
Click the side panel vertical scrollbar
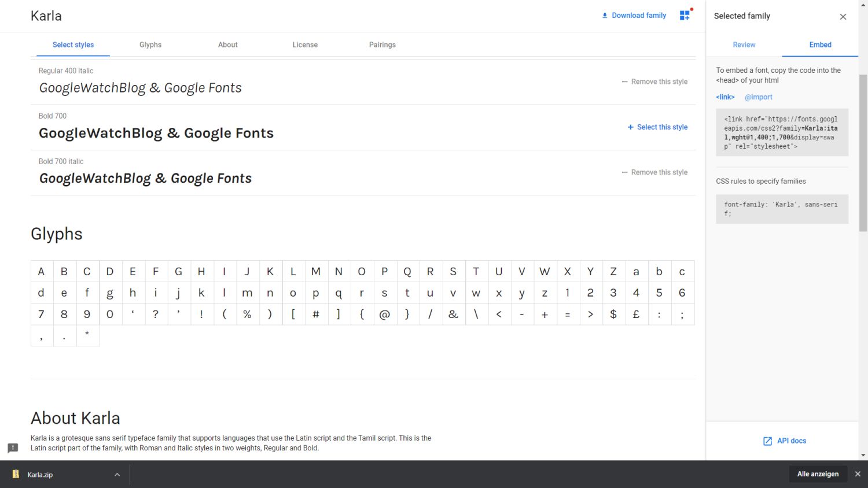tap(863, 153)
